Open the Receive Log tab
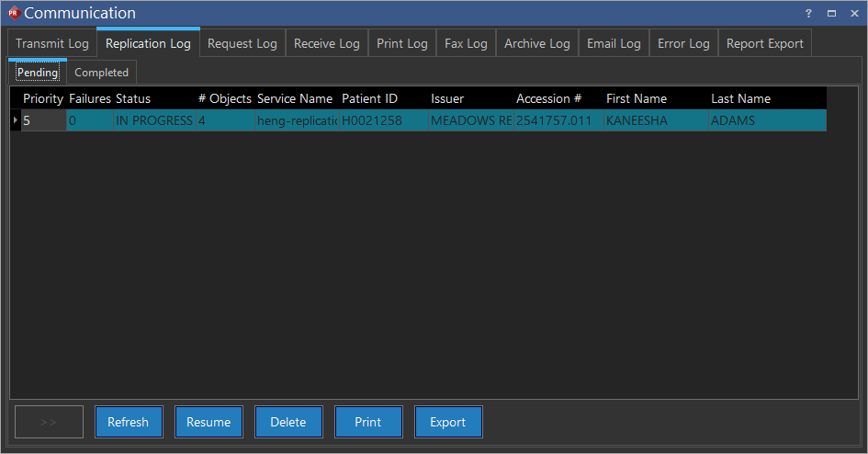868x454 pixels. point(326,43)
